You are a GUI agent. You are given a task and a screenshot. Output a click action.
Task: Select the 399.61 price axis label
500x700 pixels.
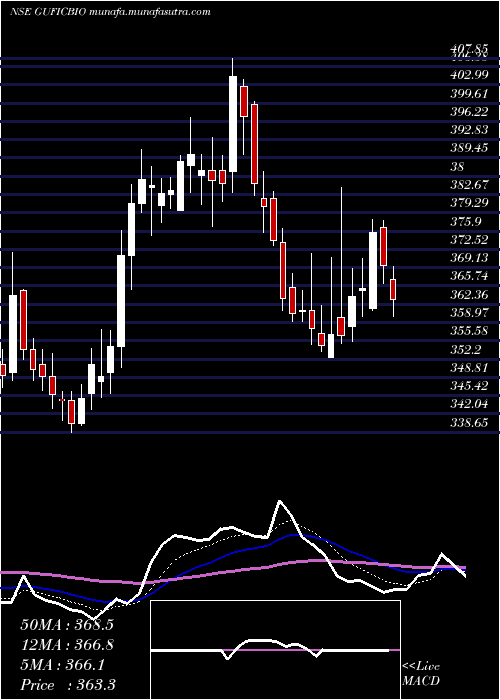click(470, 93)
